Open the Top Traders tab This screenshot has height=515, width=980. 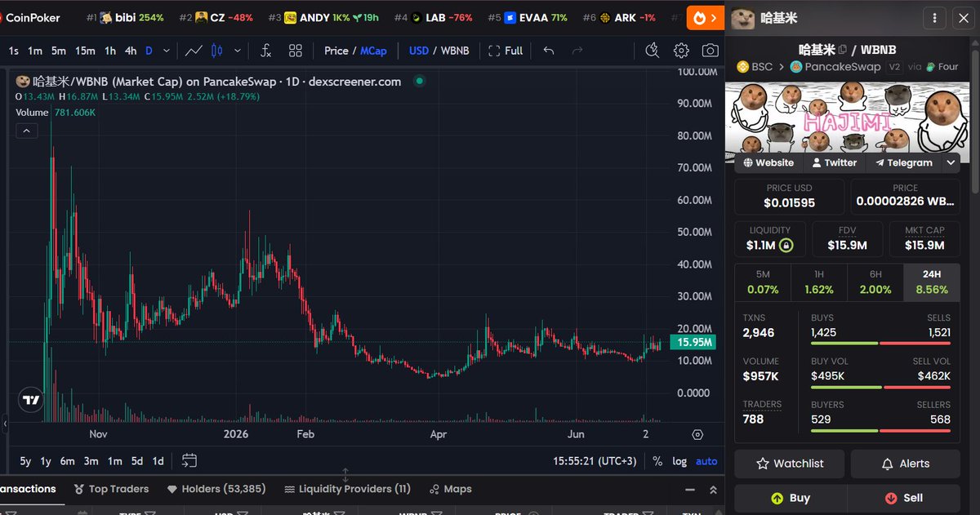coord(111,489)
